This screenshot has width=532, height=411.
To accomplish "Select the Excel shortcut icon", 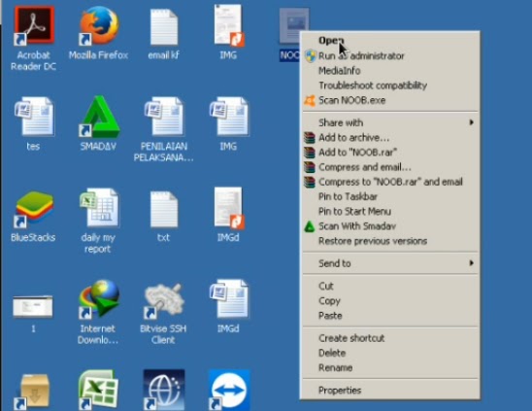I will click(99, 390).
